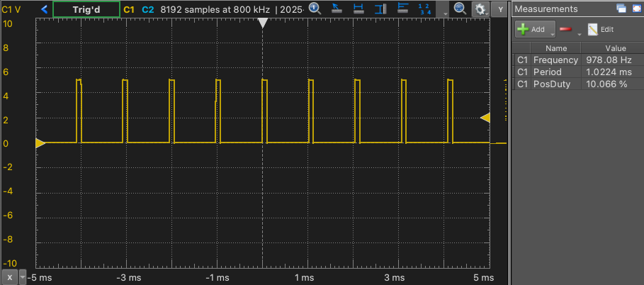Click the numbered 1 2 3 4 digits icon
644x285 pixels.
tap(424, 9)
